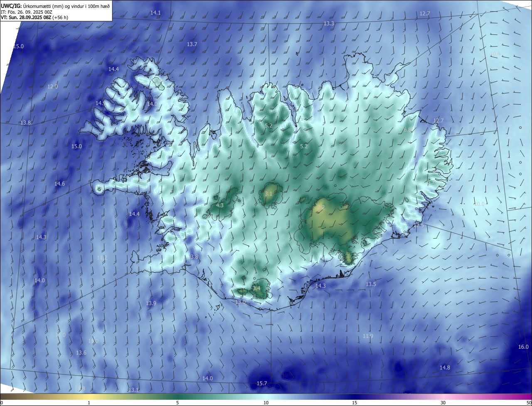Click the 13.6 value label on the map
This screenshot has height=406, width=532.
tap(81, 353)
